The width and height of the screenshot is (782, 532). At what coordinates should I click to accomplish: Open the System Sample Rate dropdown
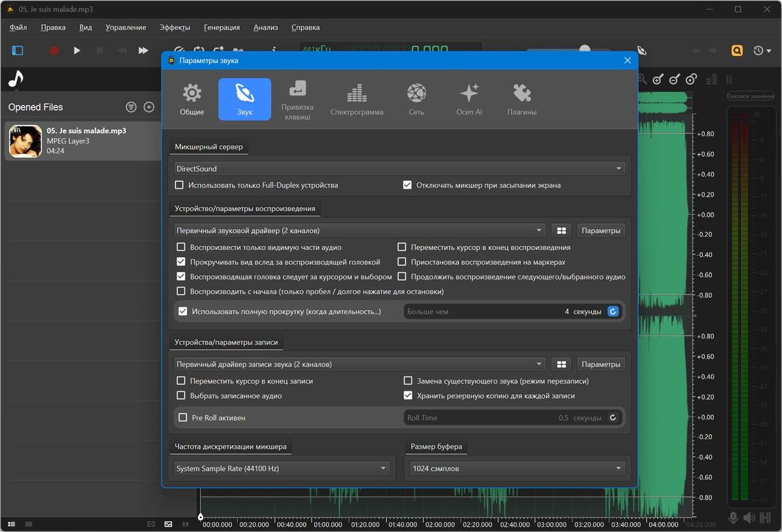point(282,468)
